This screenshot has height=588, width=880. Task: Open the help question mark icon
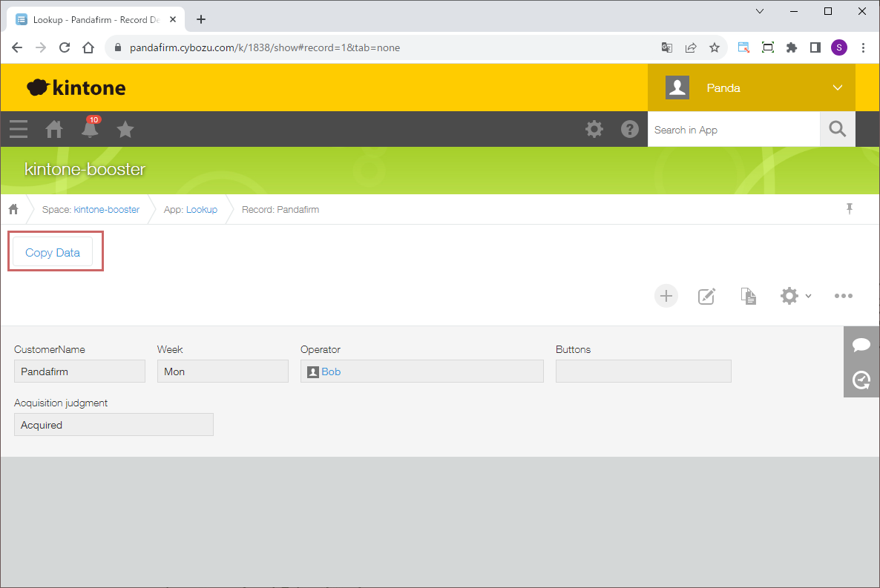tap(630, 130)
